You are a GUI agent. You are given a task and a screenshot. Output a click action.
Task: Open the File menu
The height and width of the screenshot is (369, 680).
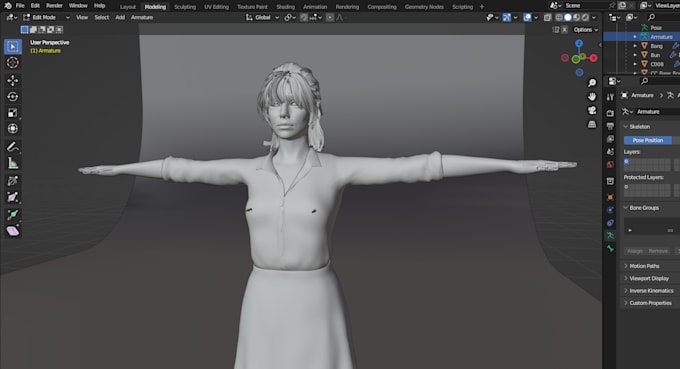pyautogui.click(x=20, y=6)
